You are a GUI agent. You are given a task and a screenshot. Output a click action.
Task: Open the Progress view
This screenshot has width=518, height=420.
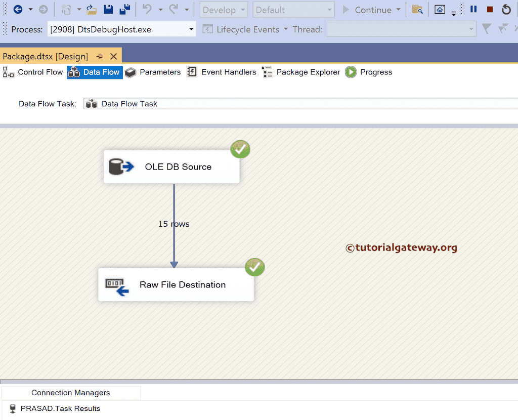tap(375, 72)
